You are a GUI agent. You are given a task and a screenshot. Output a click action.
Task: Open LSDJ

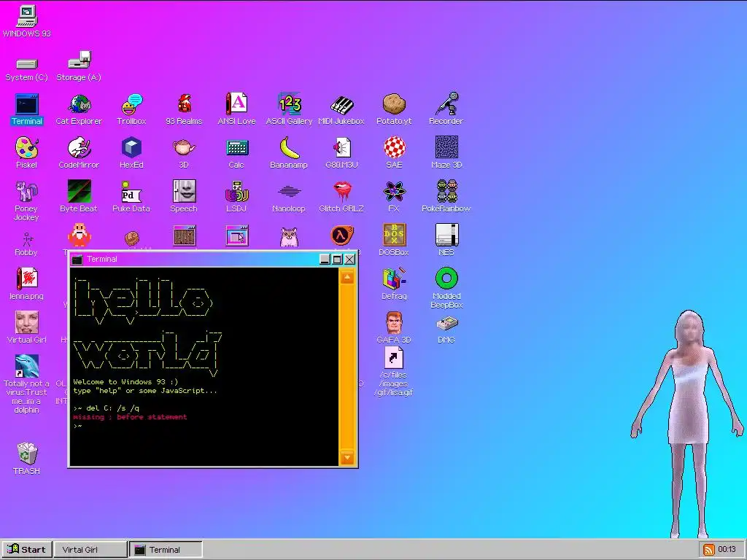(x=237, y=196)
